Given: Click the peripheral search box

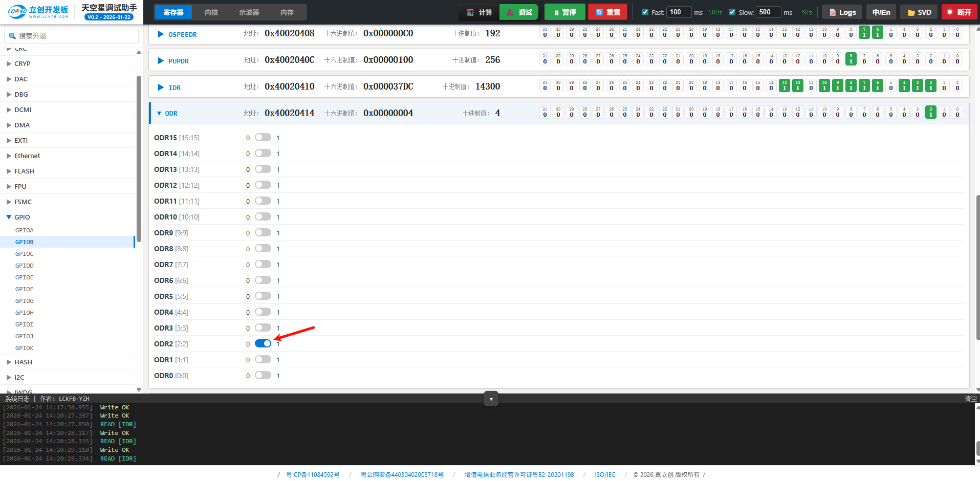Looking at the screenshot, I should (72, 36).
